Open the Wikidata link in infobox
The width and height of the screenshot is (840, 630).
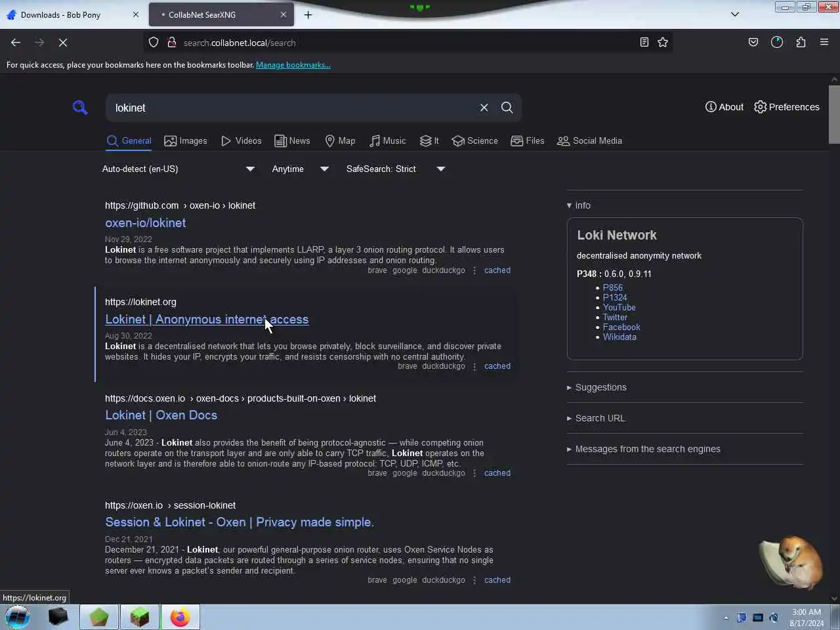coord(619,337)
